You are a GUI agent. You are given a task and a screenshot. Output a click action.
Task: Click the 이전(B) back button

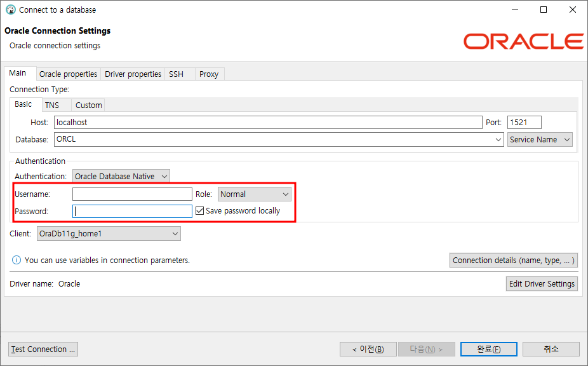click(368, 349)
